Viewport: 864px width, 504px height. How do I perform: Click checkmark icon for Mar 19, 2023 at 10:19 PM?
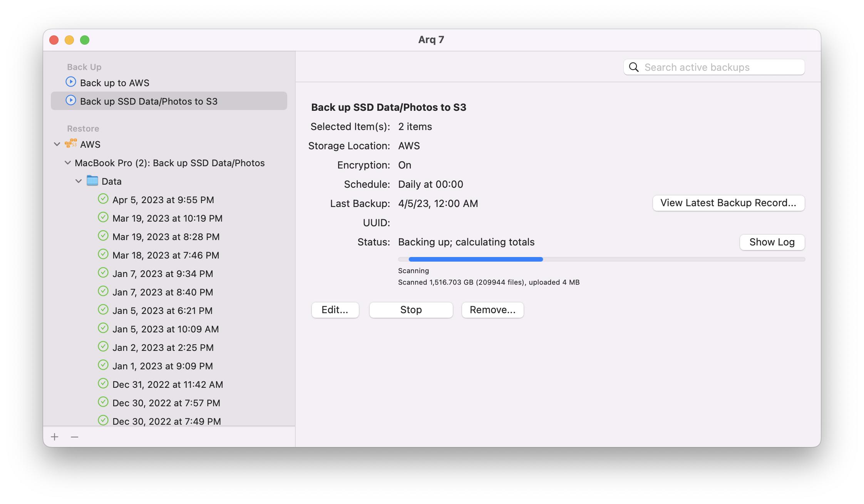pyautogui.click(x=103, y=217)
